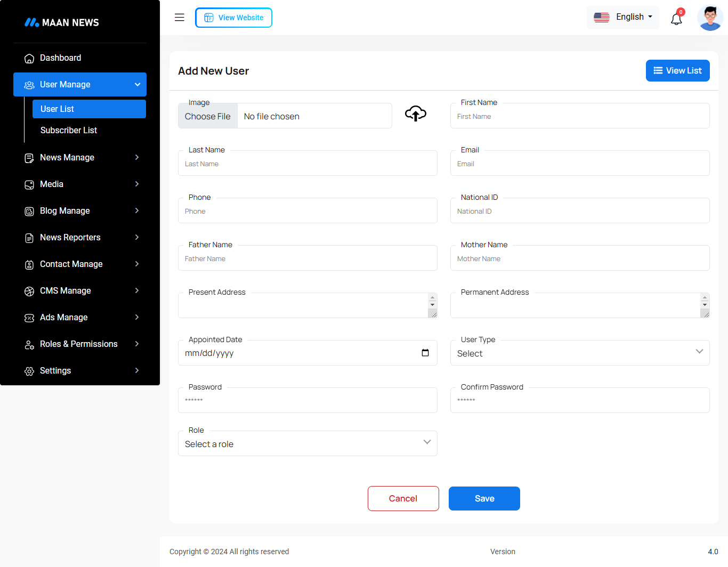This screenshot has height=567, width=728.
Task: Click into the Email input field
Action: coord(579,164)
